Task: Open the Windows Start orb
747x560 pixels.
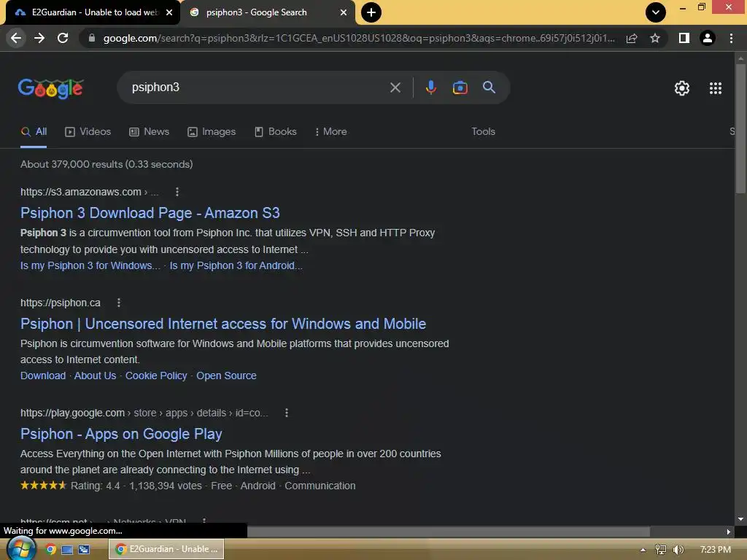Action: pos(20,549)
